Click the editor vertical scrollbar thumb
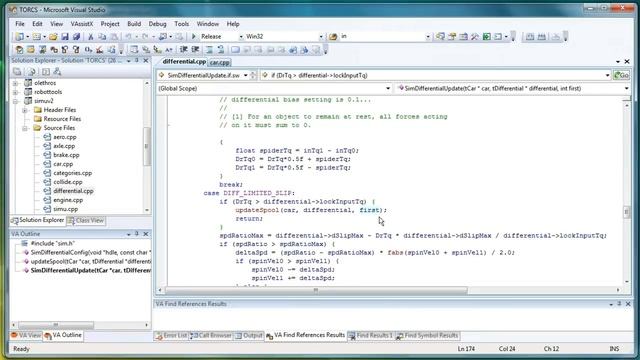The height and width of the screenshot is (360, 640). (627, 212)
